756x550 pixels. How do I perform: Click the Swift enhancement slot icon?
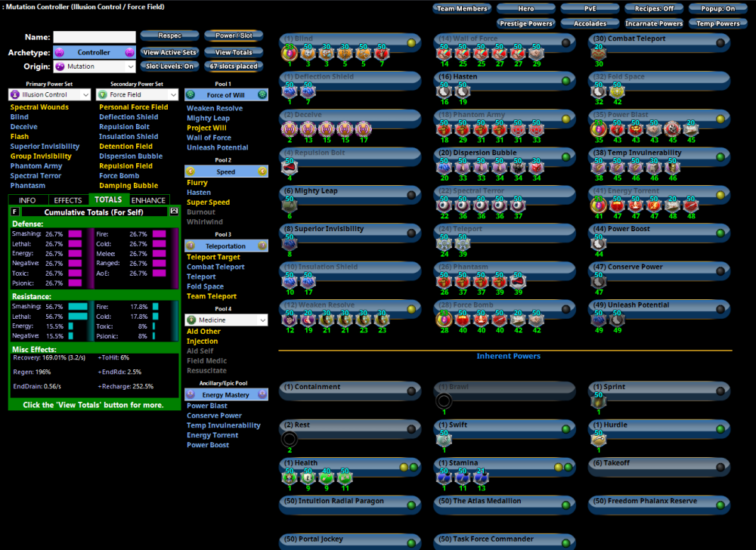pos(444,440)
